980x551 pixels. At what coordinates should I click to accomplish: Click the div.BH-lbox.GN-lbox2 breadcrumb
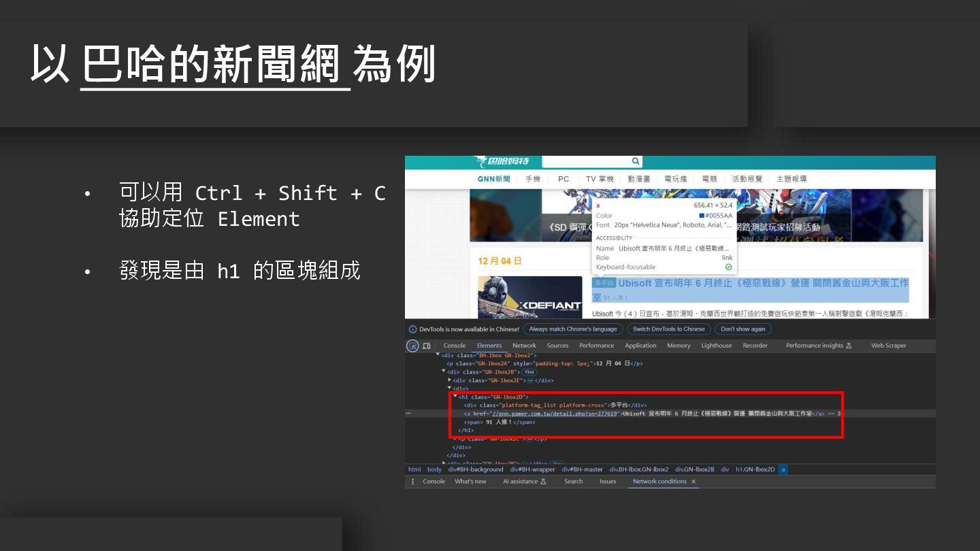[x=639, y=469]
